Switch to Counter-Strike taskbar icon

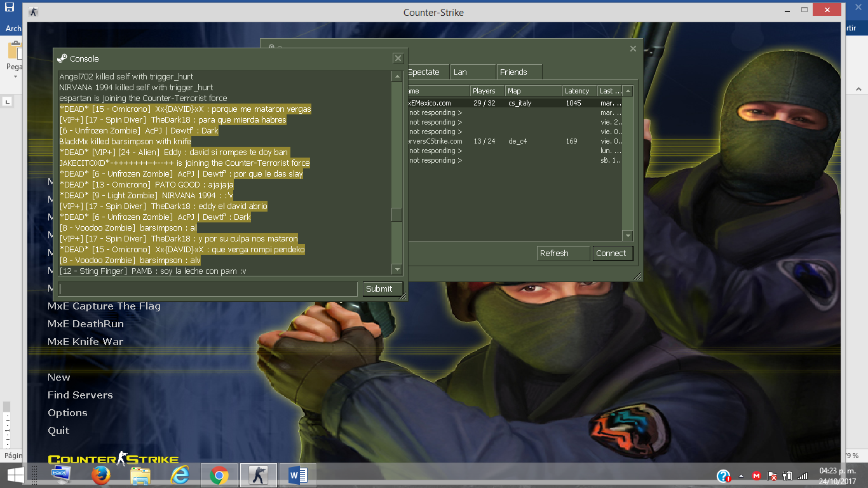click(x=259, y=475)
